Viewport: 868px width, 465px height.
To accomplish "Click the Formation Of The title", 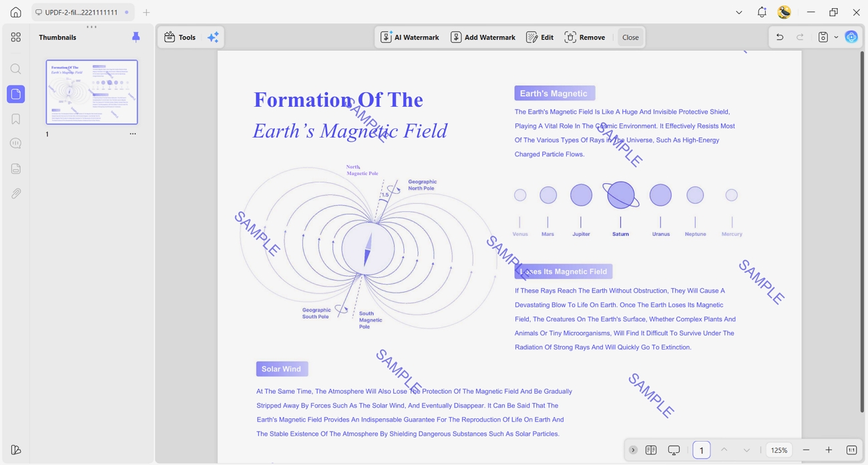I will tap(339, 100).
